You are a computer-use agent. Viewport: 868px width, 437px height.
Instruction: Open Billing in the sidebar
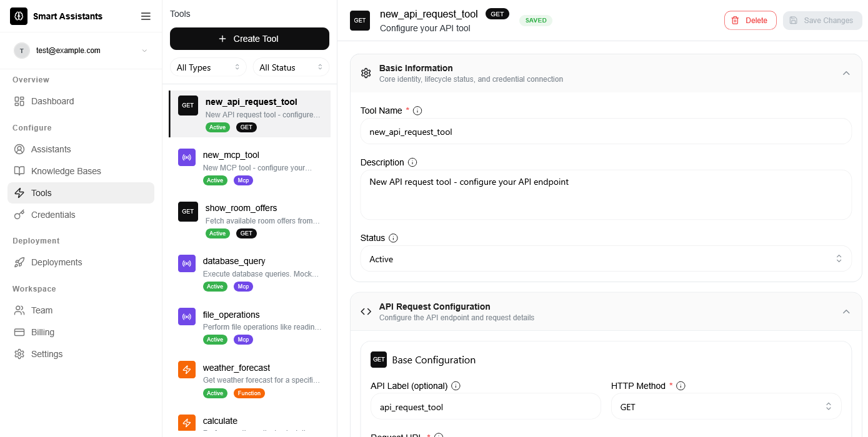pos(81,332)
